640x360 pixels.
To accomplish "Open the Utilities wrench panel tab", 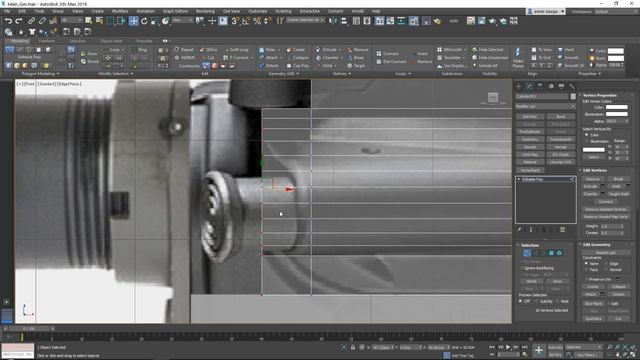I will (x=572, y=86).
